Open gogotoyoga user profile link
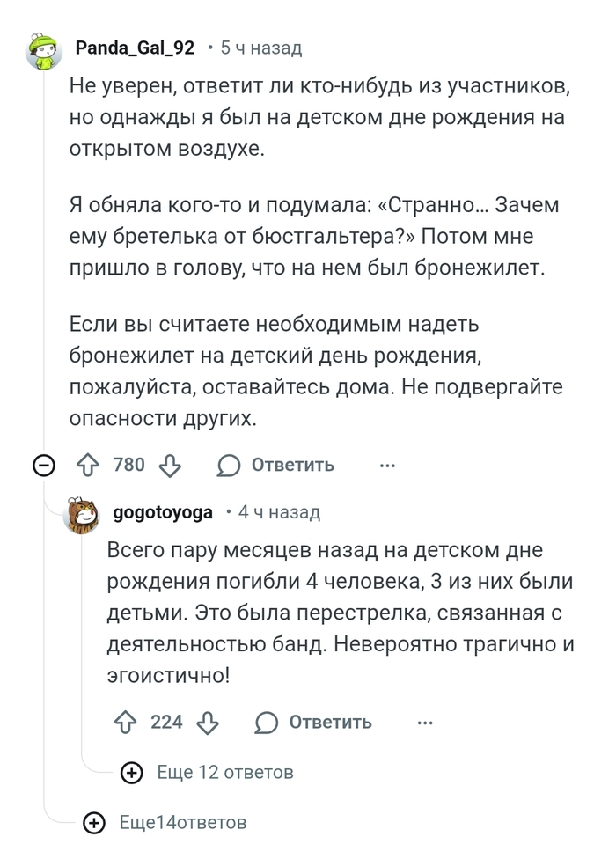616x859 pixels. (x=163, y=512)
